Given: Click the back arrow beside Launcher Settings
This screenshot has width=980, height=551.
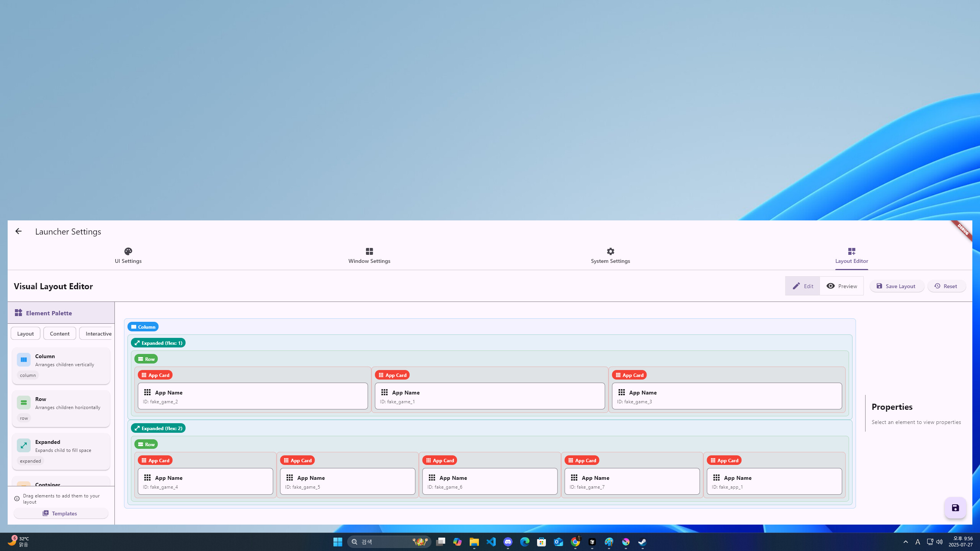Looking at the screenshot, I should coord(18,231).
